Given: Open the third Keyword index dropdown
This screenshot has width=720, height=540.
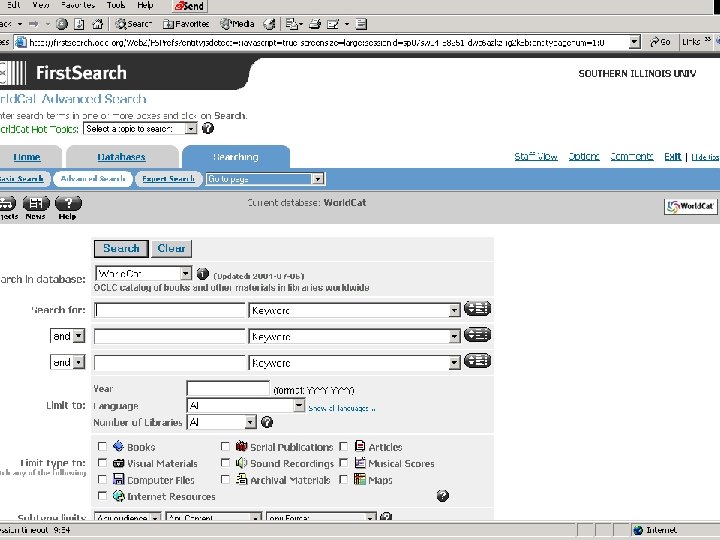Looking at the screenshot, I should 354,363.
